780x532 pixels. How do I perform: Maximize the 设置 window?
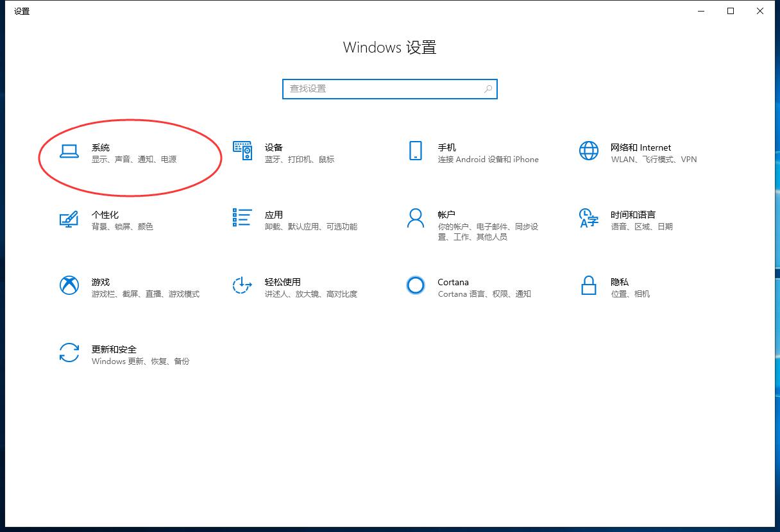pos(731,11)
